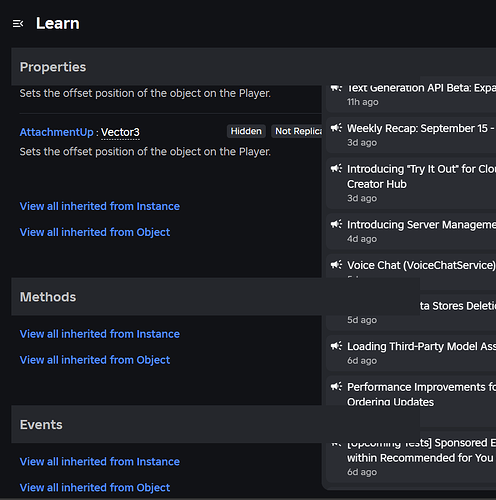Open the AttachmentUp property link
The height and width of the screenshot is (500, 496).
pyautogui.click(x=56, y=132)
